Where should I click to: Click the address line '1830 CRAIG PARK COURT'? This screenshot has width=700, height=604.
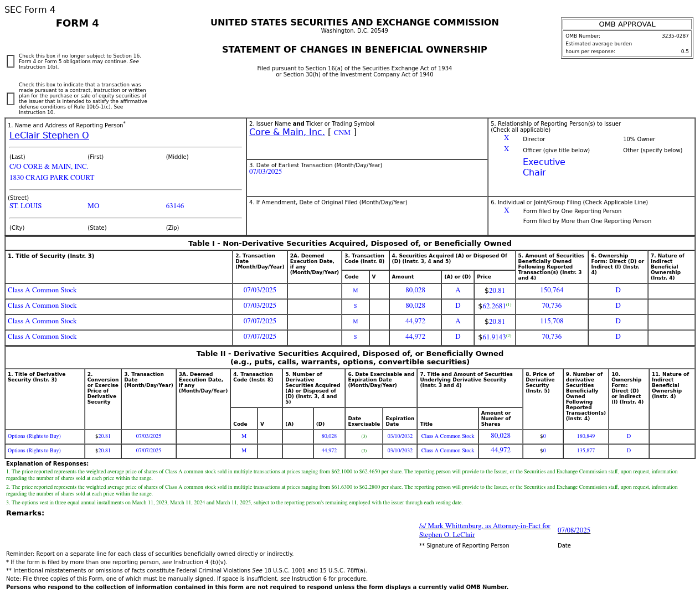[52, 178]
